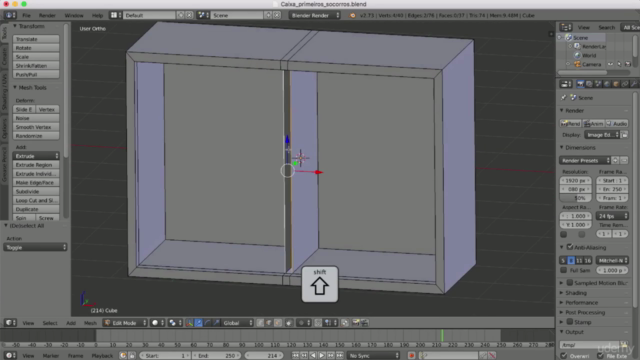640x360 pixels.
Task: Switch to edge select mode
Action: (x=269, y=322)
